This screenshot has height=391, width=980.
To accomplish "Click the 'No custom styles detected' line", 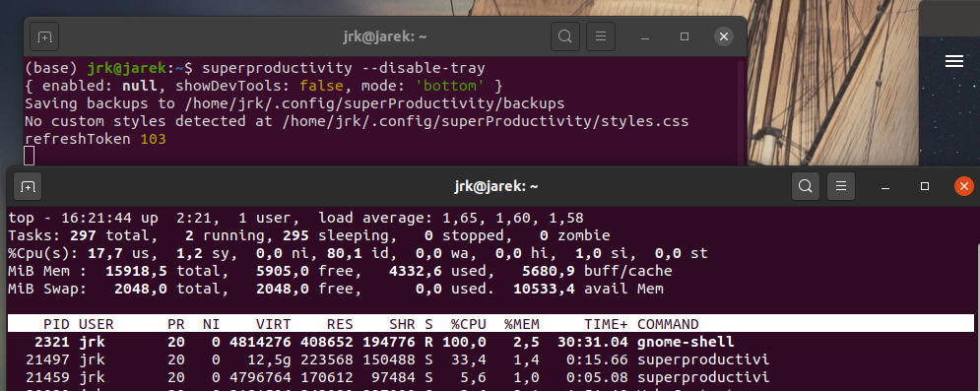I will click(357, 121).
